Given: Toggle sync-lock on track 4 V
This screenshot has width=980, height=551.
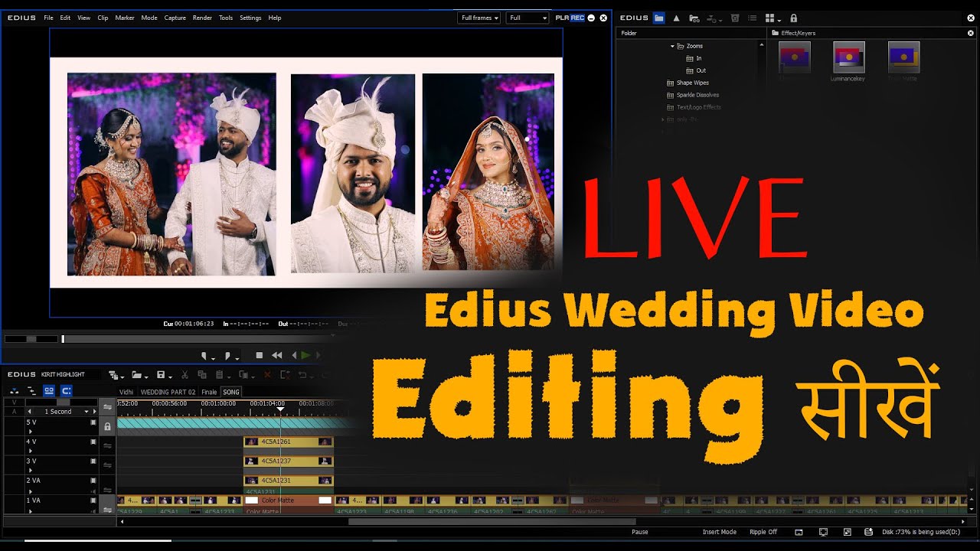Looking at the screenshot, I should [x=107, y=445].
